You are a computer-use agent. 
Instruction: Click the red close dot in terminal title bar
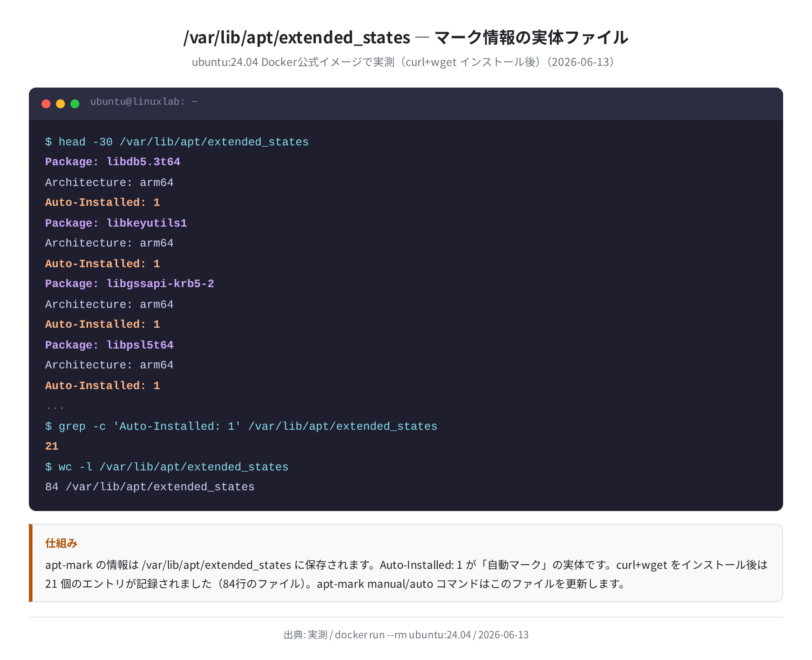click(x=46, y=104)
